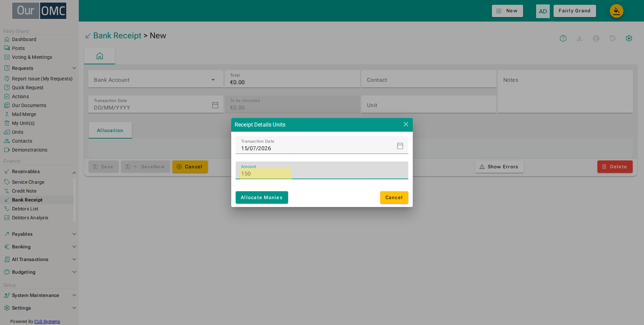Click the AD user avatar
644x325 pixels.
tap(543, 11)
